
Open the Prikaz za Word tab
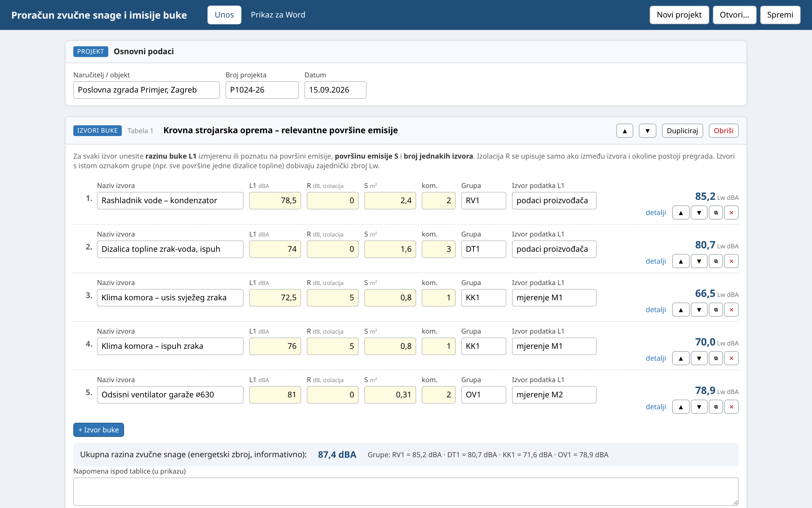pyautogui.click(x=278, y=15)
